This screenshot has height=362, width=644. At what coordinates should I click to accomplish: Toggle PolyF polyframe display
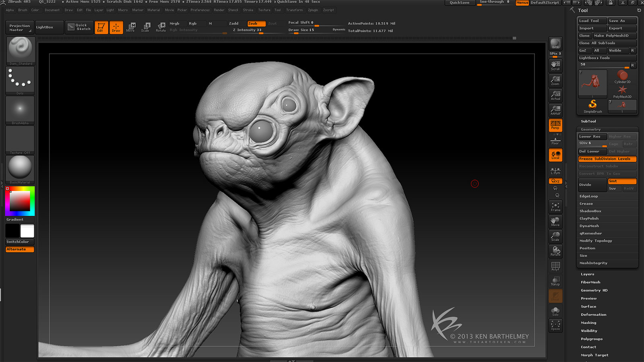pos(555,266)
